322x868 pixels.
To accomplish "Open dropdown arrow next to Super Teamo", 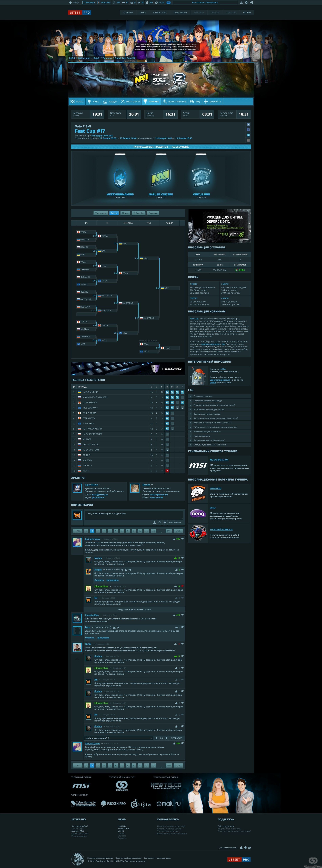I will click(100, 485).
